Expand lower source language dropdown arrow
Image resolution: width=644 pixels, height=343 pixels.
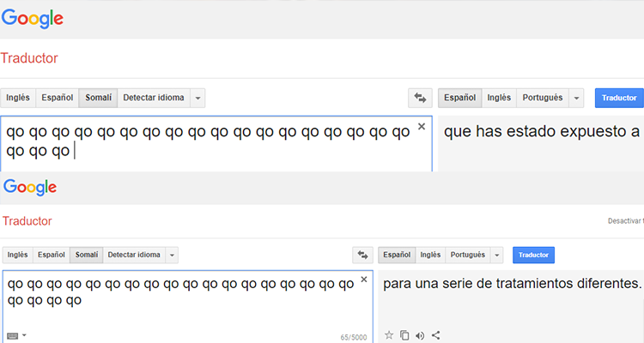[172, 255]
